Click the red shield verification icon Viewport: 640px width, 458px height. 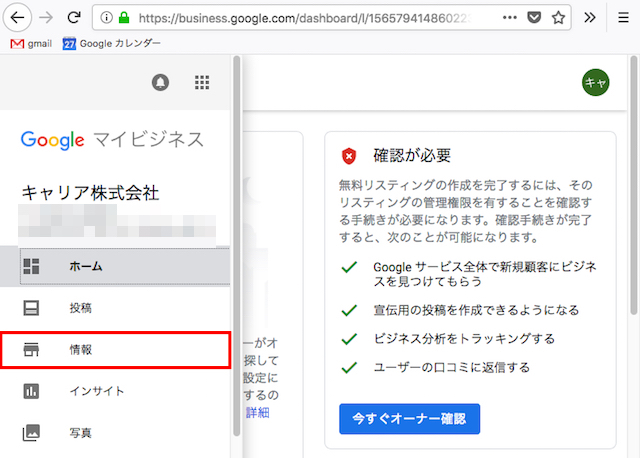(349, 156)
